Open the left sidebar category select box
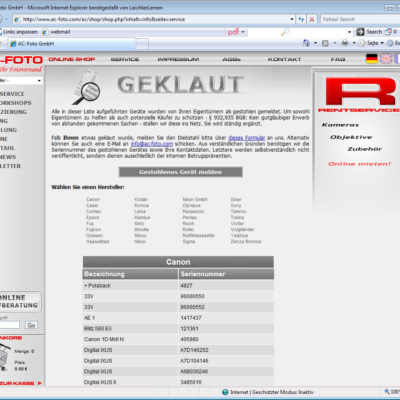The image size is (400, 400). [21, 80]
